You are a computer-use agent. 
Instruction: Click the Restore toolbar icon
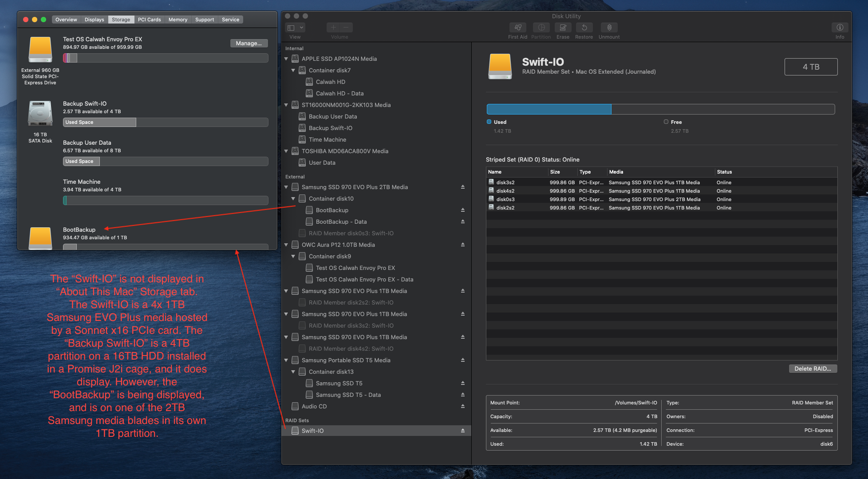click(584, 28)
